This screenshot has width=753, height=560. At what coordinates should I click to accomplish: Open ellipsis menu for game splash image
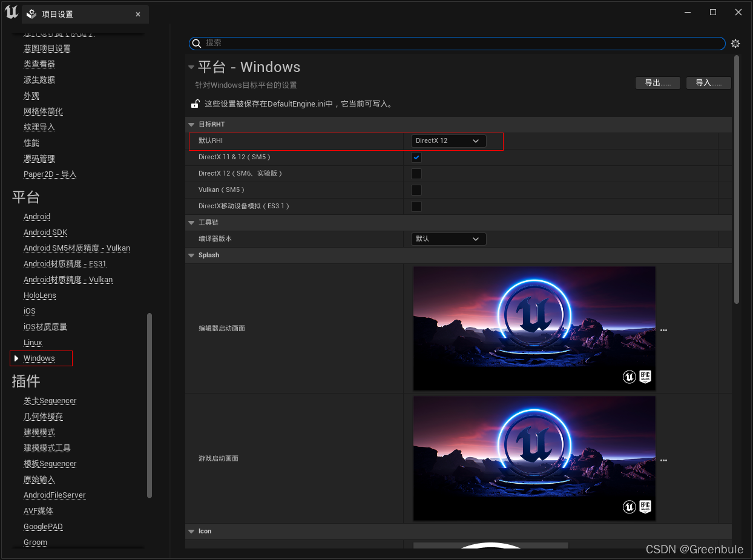coord(663,460)
